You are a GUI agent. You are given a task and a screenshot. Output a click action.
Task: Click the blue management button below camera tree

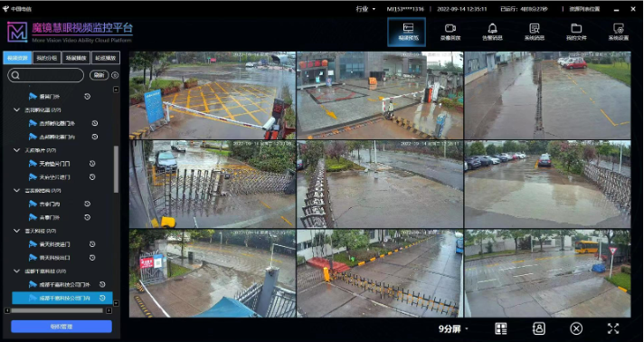click(x=62, y=327)
